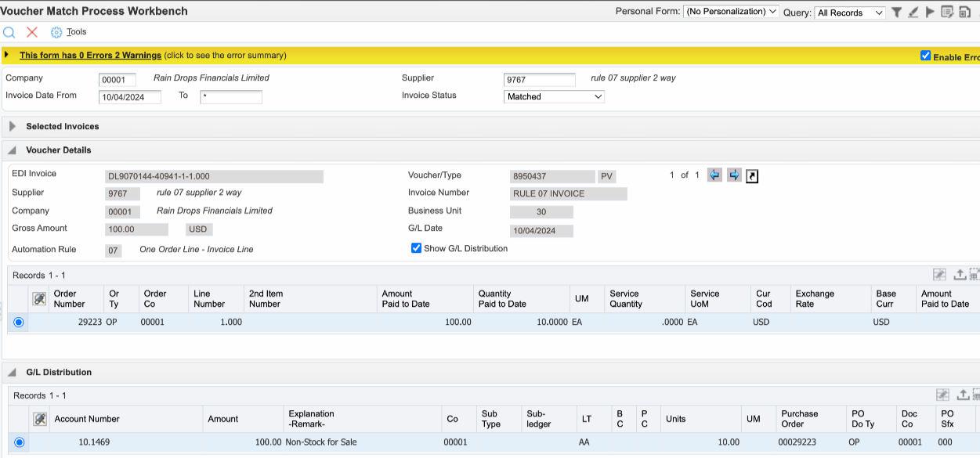Click the clear query eraser icon
Viewport: 980px width, 458px height.
point(913,12)
